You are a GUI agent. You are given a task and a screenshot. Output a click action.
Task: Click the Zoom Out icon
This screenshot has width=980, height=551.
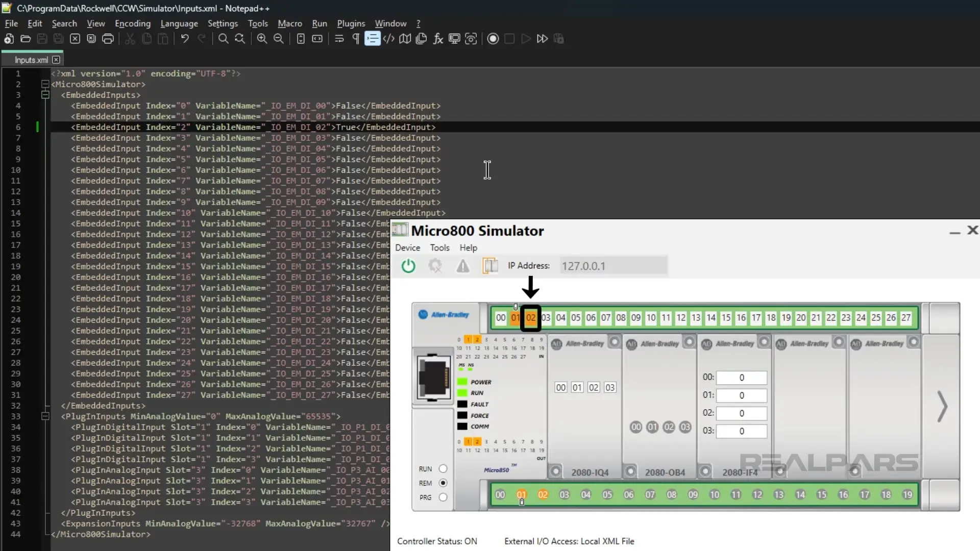[278, 39]
